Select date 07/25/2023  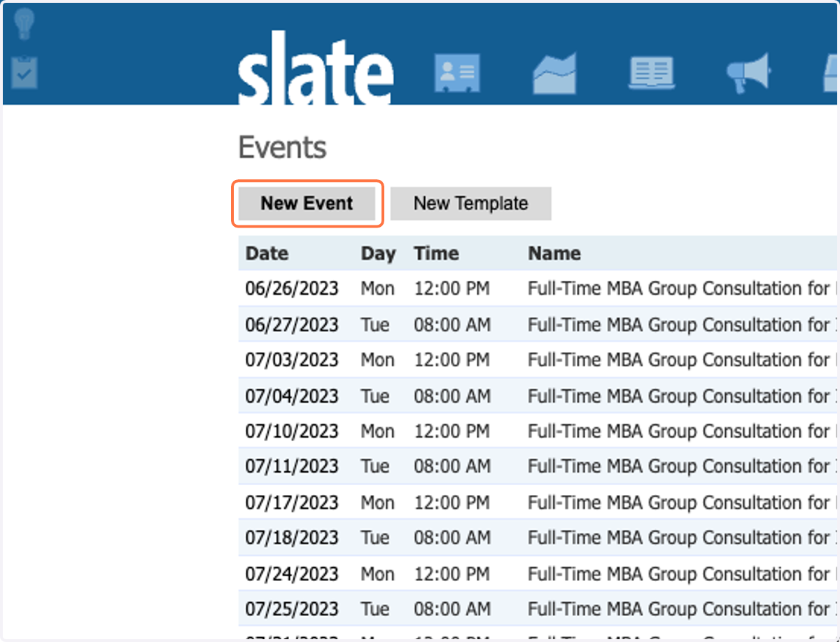click(x=292, y=609)
